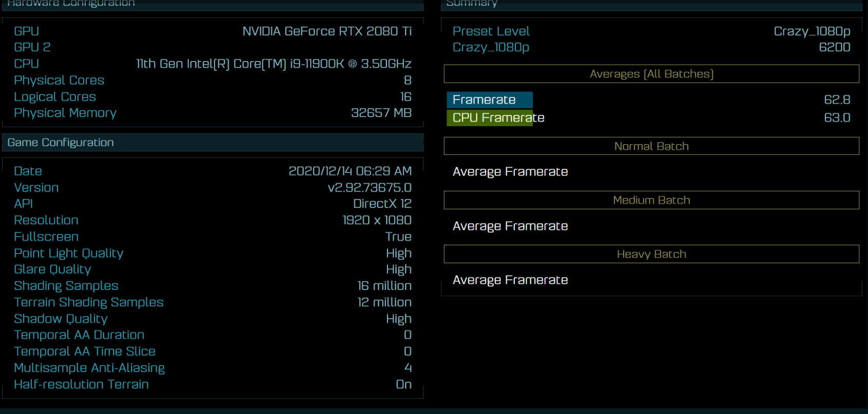Open the Glare Quality High setting

[x=398, y=269]
